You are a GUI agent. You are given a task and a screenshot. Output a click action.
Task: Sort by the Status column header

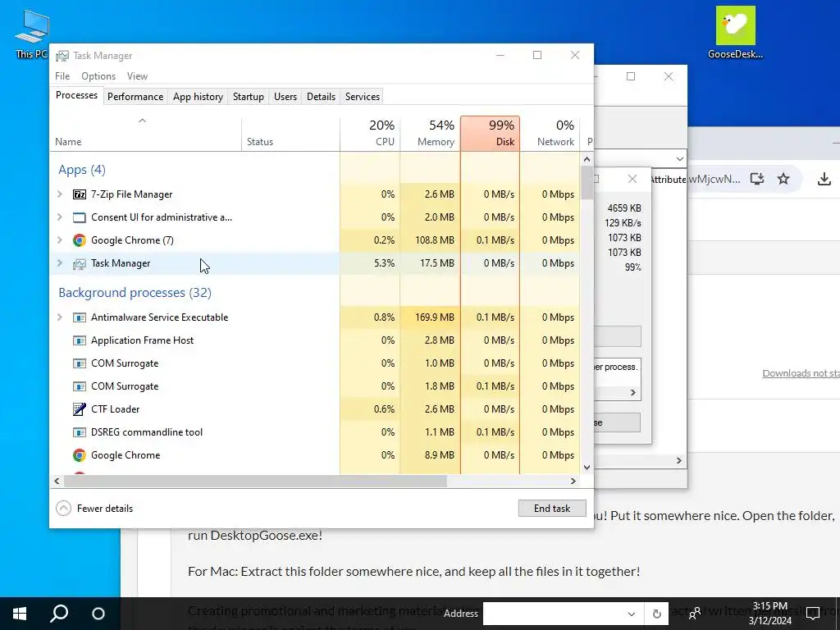click(x=290, y=134)
